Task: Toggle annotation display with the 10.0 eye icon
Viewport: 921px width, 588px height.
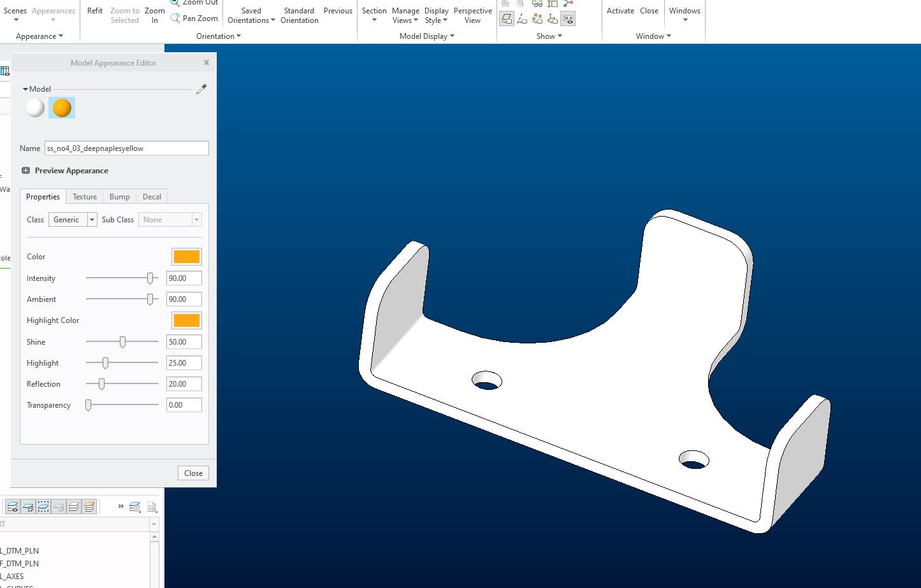Action: click(x=567, y=18)
